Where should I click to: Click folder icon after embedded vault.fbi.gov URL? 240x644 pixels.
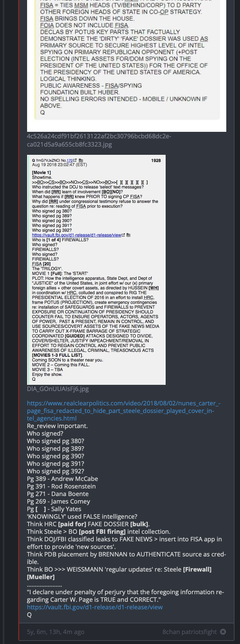[x=129, y=235]
